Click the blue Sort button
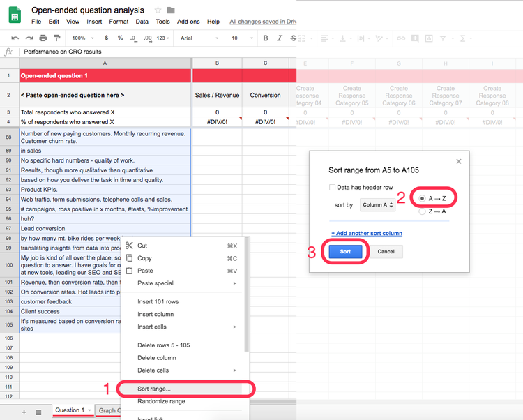This screenshot has height=420, width=523. (x=345, y=252)
